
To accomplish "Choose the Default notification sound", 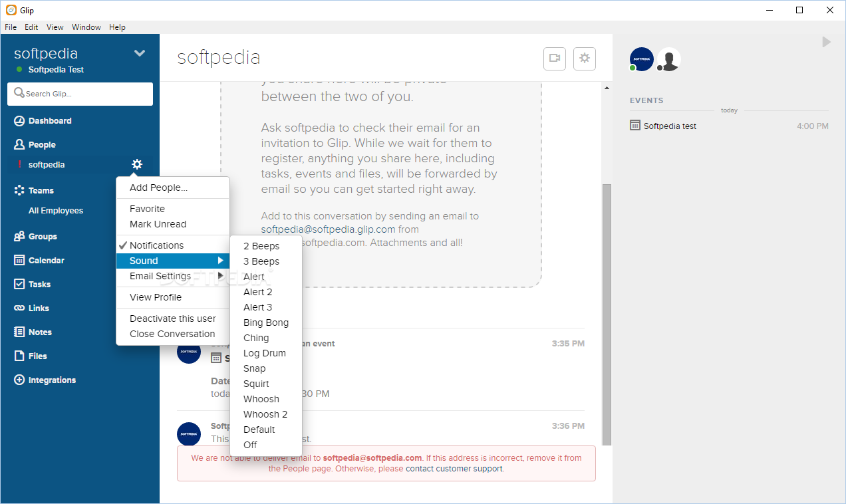I will [x=259, y=430].
